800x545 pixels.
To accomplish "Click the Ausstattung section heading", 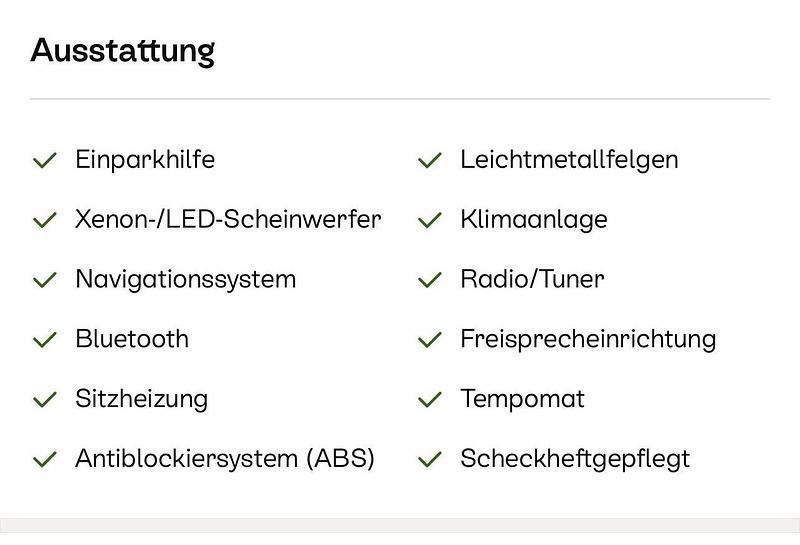I will tap(122, 50).
